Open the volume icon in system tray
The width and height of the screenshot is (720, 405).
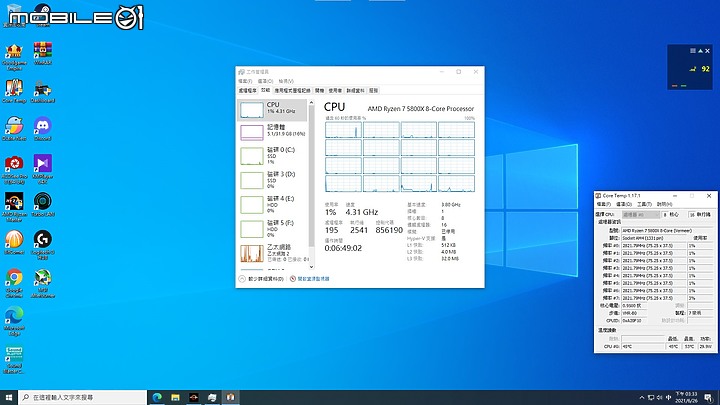coord(659,398)
